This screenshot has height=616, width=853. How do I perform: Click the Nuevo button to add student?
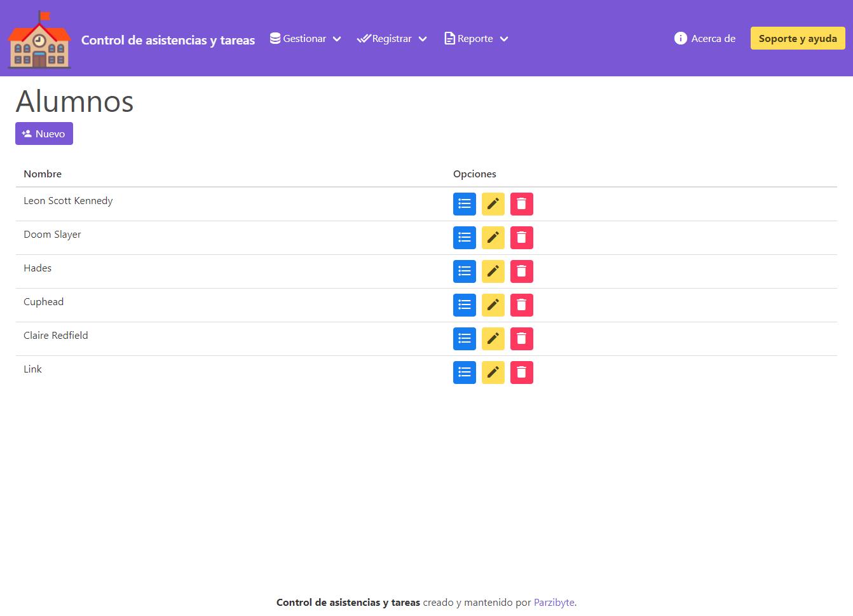44,133
